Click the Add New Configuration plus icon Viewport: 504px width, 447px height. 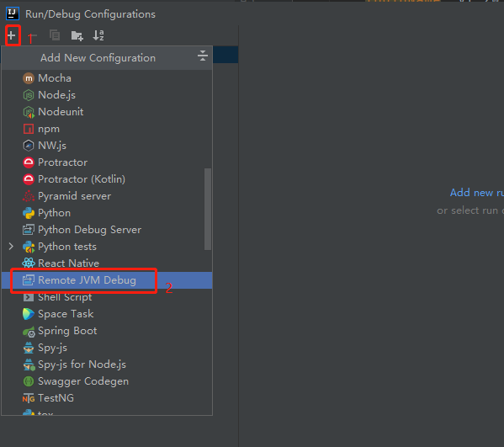tap(12, 35)
